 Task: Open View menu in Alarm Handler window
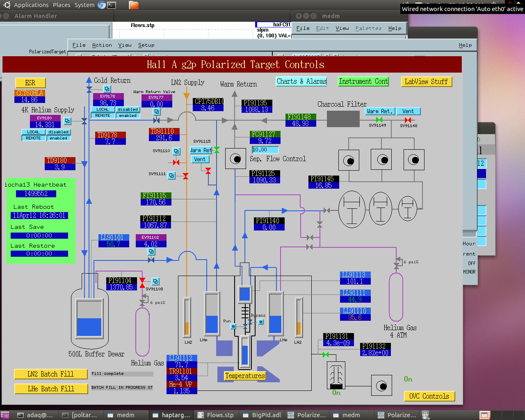click(x=125, y=45)
